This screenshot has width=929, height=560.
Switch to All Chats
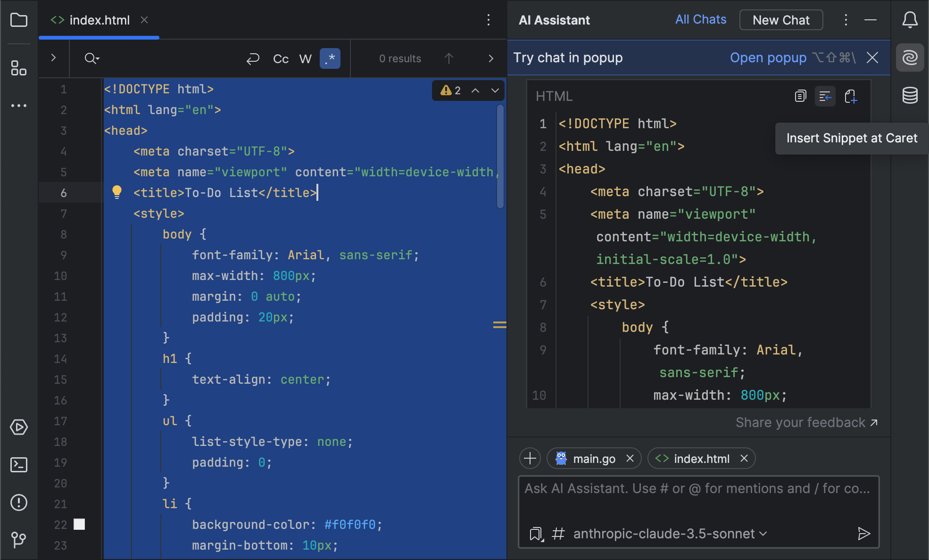point(700,19)
